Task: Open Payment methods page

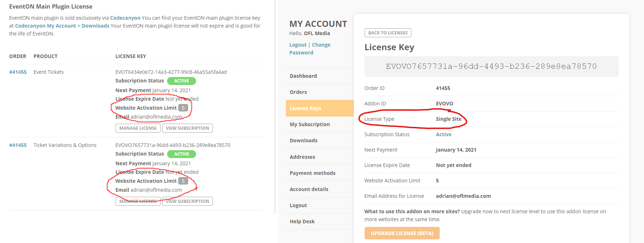Action: coord(312,173)
